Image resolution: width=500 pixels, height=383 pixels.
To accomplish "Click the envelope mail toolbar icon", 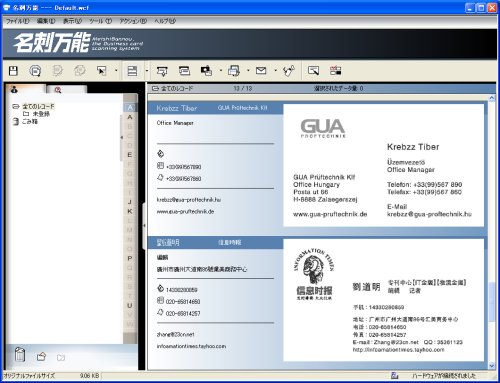I will click(261, 70).
